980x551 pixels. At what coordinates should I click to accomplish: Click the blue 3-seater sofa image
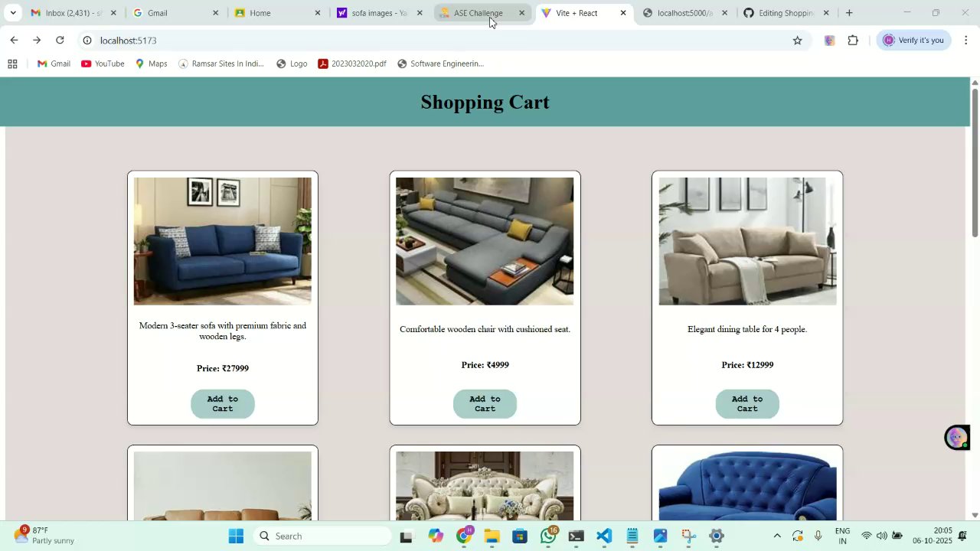point(223,241)
